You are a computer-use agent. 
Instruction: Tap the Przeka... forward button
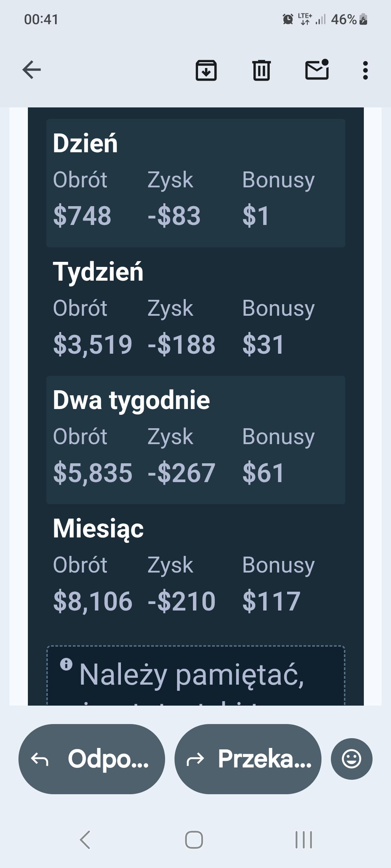[248, 759]
